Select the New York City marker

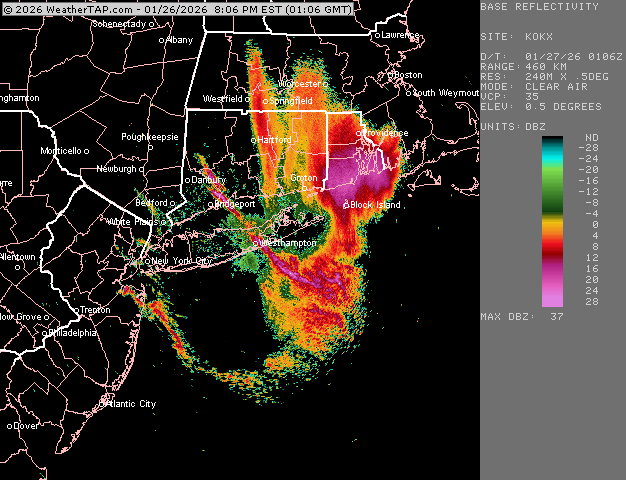(146, 261)
